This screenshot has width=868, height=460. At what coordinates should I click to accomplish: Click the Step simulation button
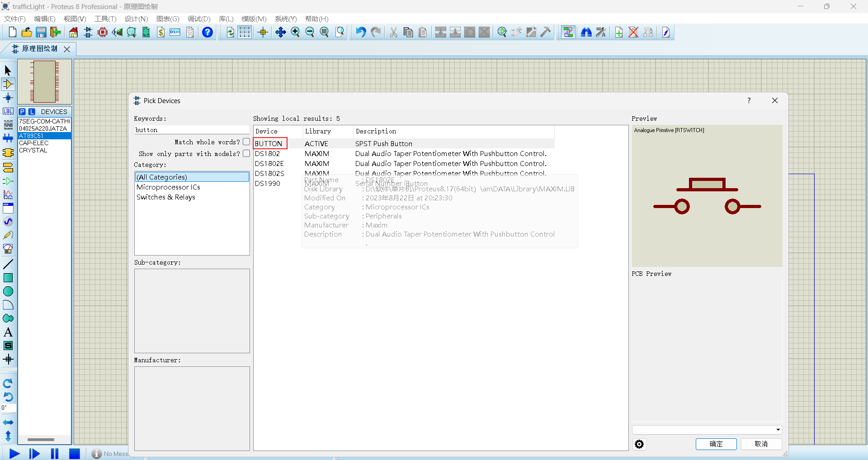tap(34, 454)
